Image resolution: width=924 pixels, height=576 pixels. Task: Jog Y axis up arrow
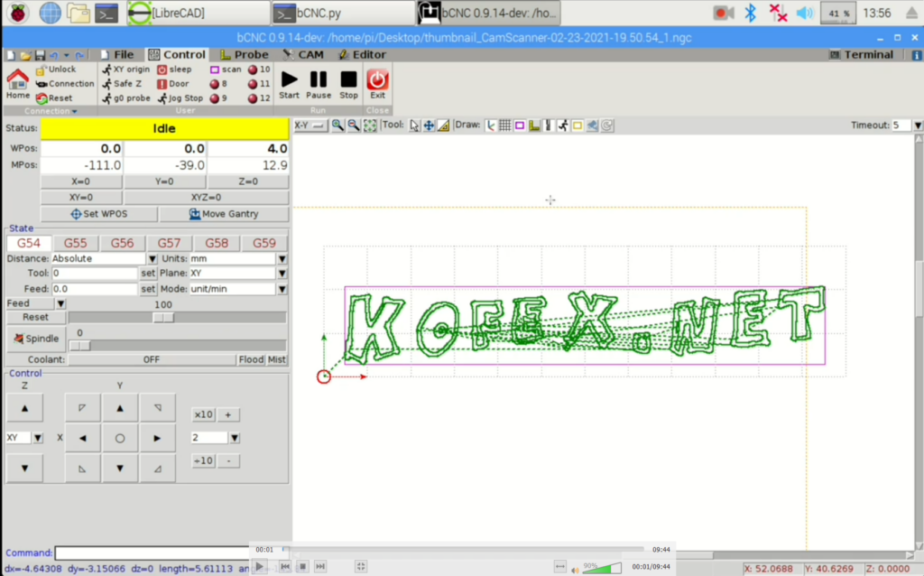[x=120, y=408]
